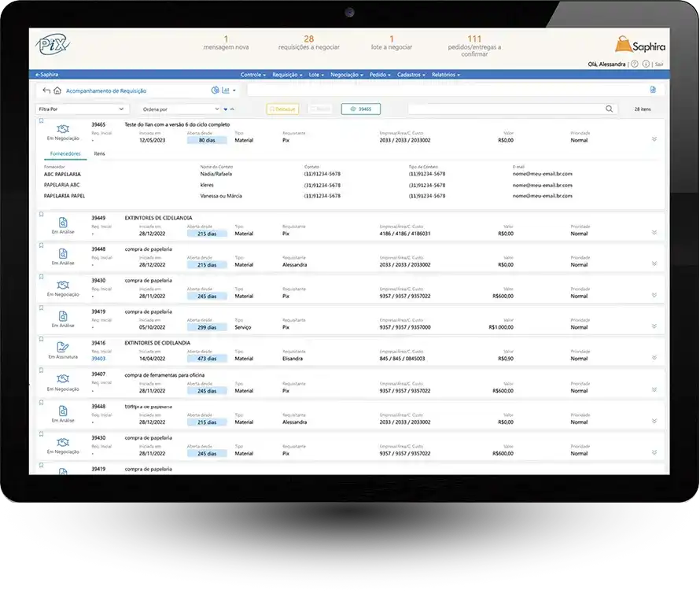Image resolution: width=700 pixels, height=612 pixels.
Task: Click the pie chart report icon
Action: [x=215, y=90]
